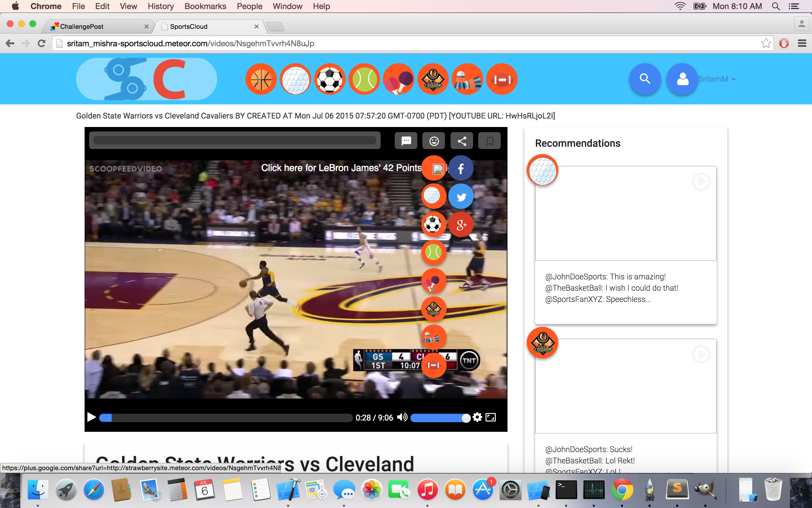Play the video
The width and height of the screenshot is (812, 508).
coord(91,417)
